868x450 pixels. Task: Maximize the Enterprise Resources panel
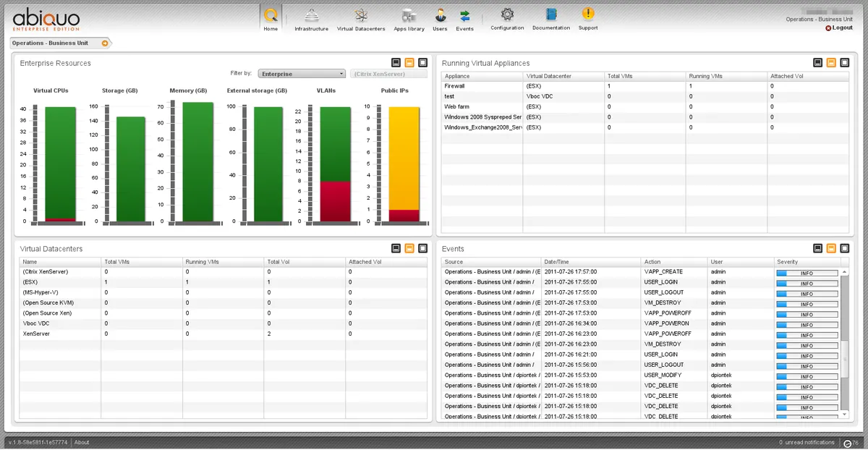pyautogui.click(x=423, y=63)
